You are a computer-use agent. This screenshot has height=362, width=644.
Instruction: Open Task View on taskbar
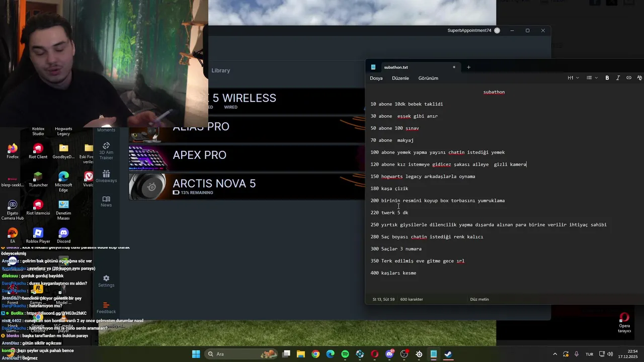tap(286, 354)
